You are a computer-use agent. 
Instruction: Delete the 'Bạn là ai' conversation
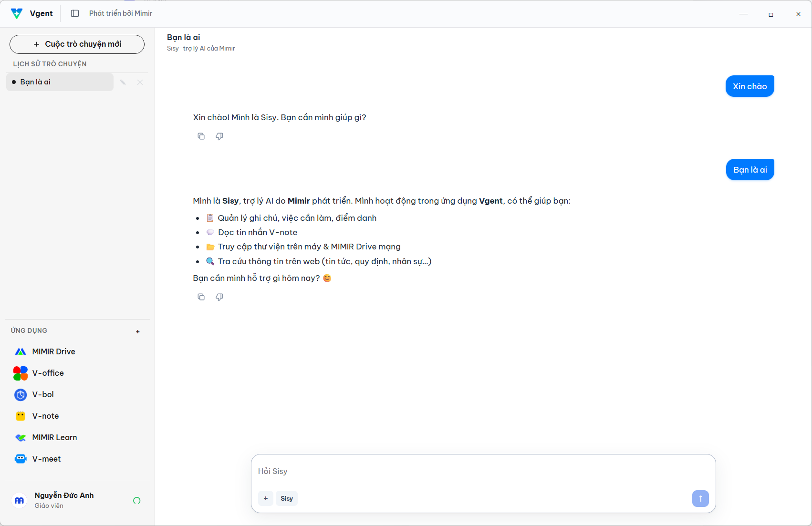pyautogui.click(x=140, y=82)
